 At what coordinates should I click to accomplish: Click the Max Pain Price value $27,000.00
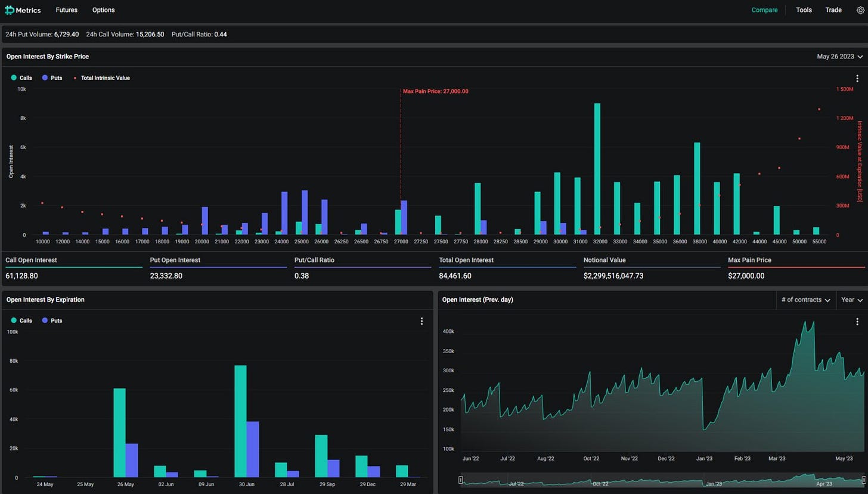pyautogui.click(x=746, y=276)
